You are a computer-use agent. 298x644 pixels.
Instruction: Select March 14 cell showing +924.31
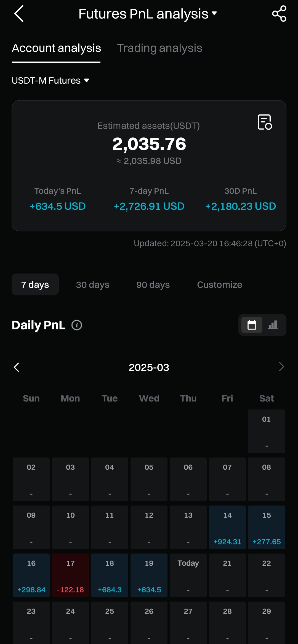227,527
